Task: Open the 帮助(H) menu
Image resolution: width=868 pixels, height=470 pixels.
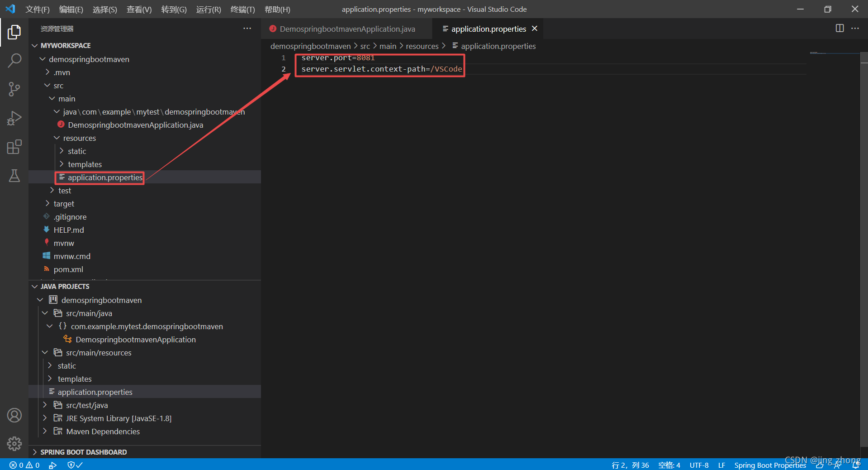Action: coord(277,9)
